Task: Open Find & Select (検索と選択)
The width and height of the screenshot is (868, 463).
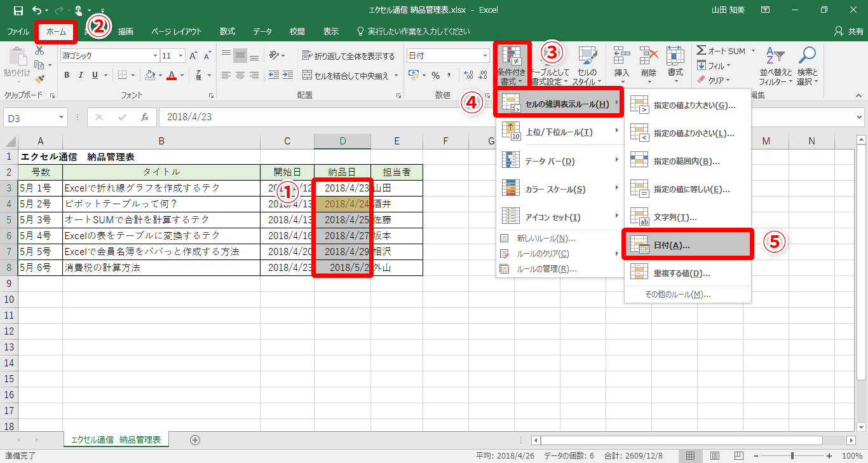Action: [807, 66]
